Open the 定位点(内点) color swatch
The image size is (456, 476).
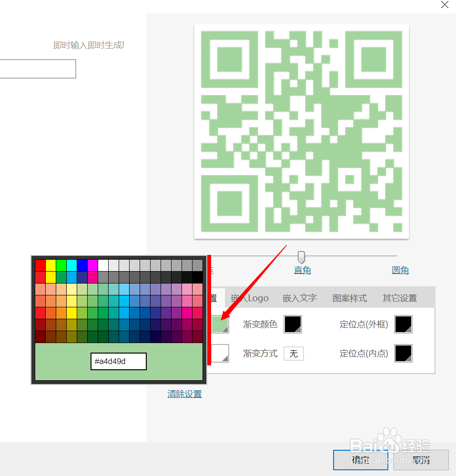point(403,354)
